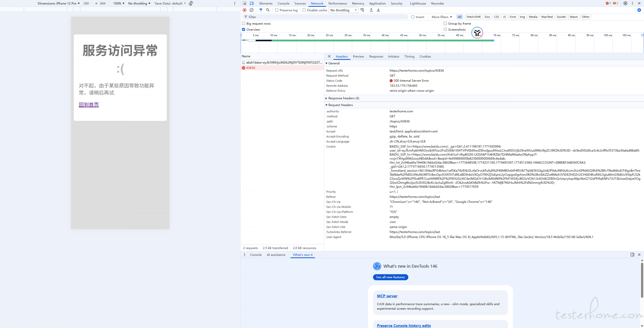Click the See all new features button

(x=390, y=277)
